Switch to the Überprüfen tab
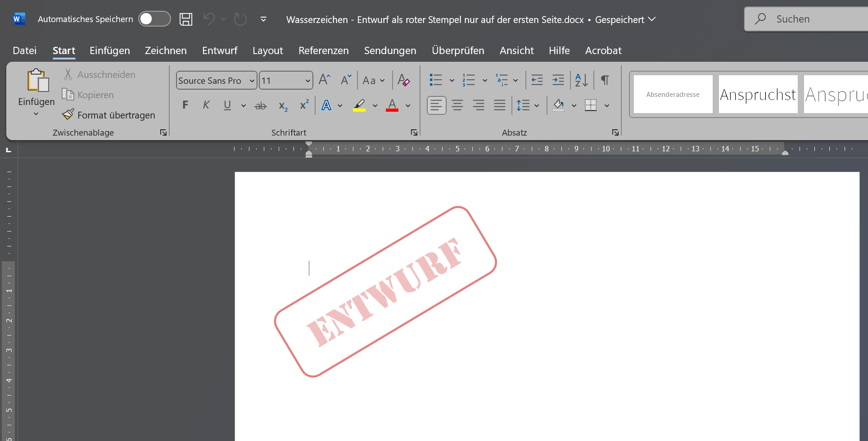The height and width of the screenshot is (441, 868). click(x=458, y=50)
